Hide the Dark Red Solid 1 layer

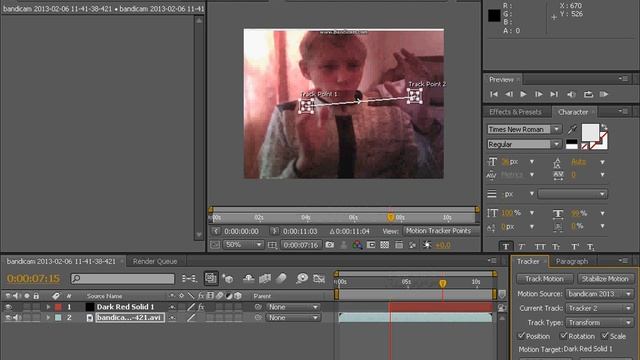point(8,307)
